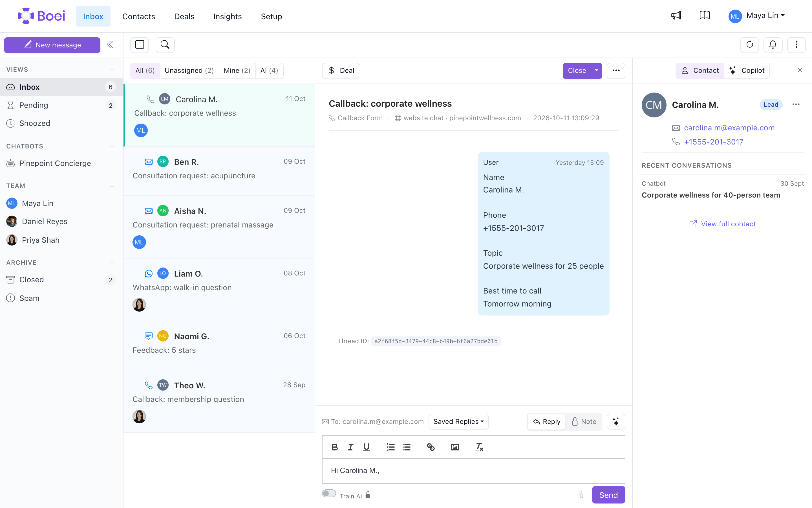Open Maya Lin account menu

click(757, 16)
